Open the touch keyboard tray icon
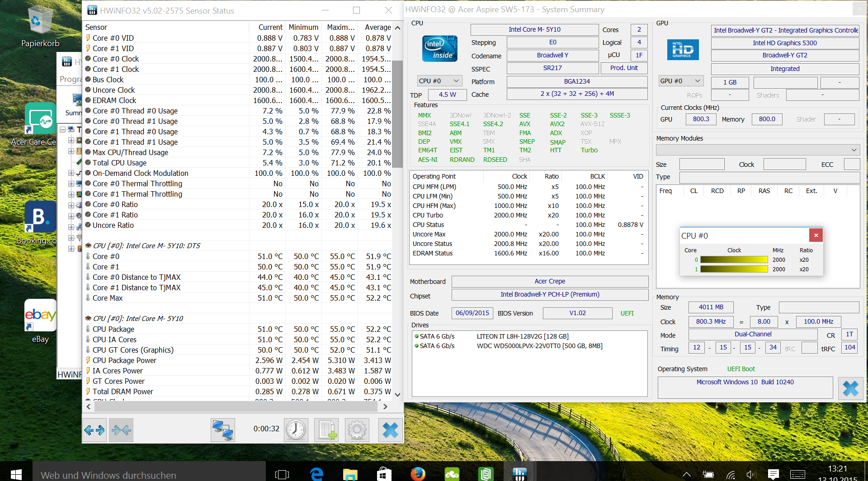 tap(797, 475)
